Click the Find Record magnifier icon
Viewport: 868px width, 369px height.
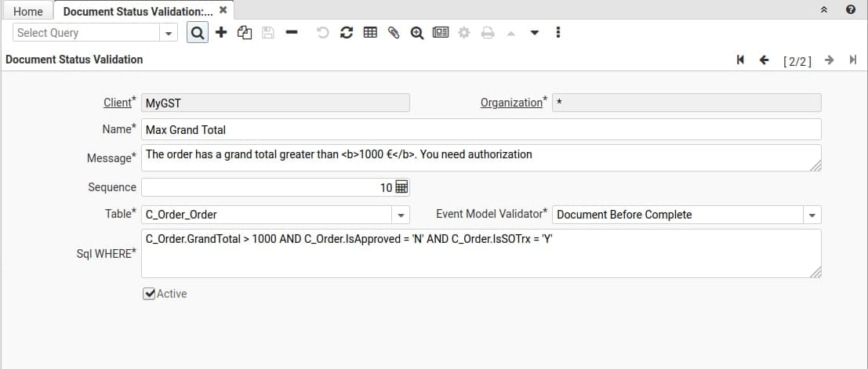click(198, 33)
